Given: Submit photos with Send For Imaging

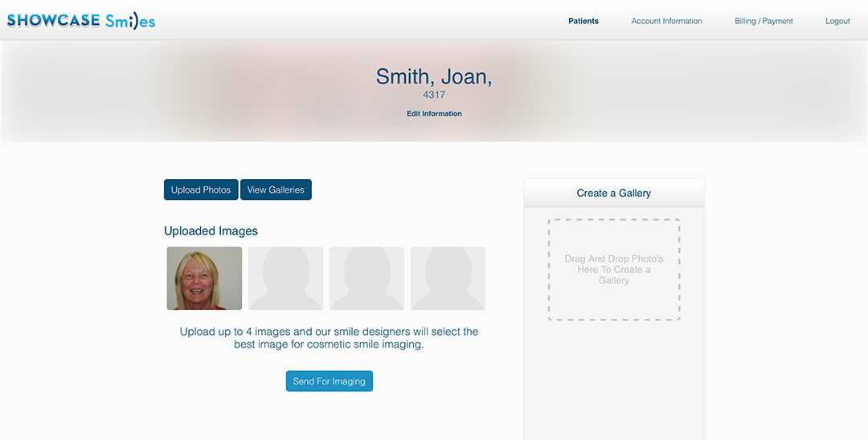Looking at the screenshot, I should [329, 381].
